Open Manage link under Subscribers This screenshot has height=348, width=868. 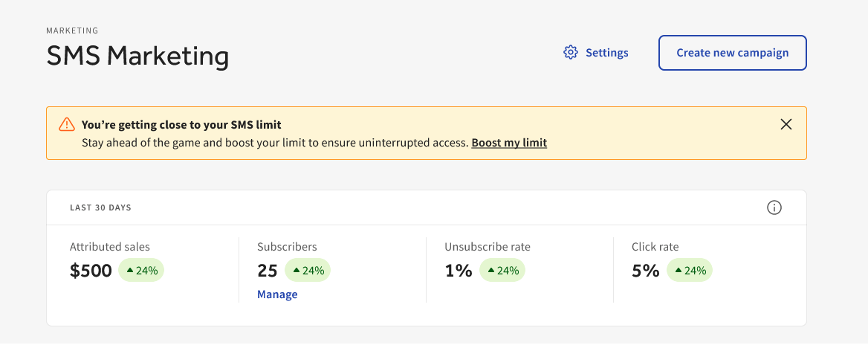coord(277,294)
